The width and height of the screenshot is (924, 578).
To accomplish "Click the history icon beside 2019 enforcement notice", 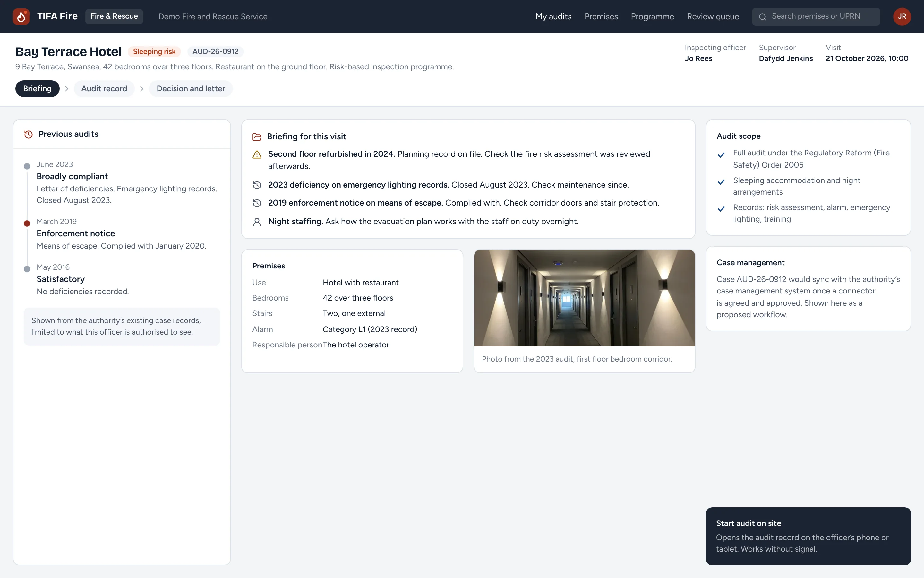I will click(257, 203).
